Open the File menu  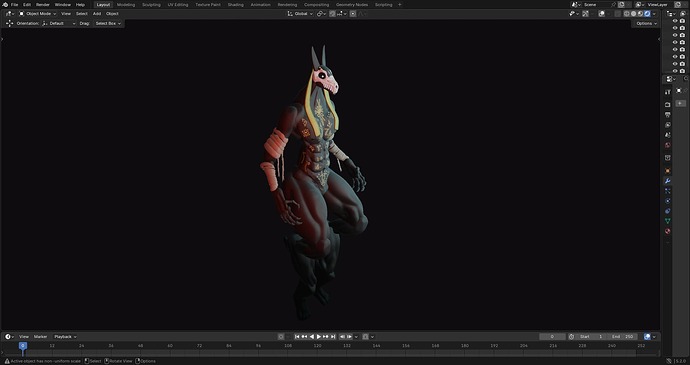(15, 4)
